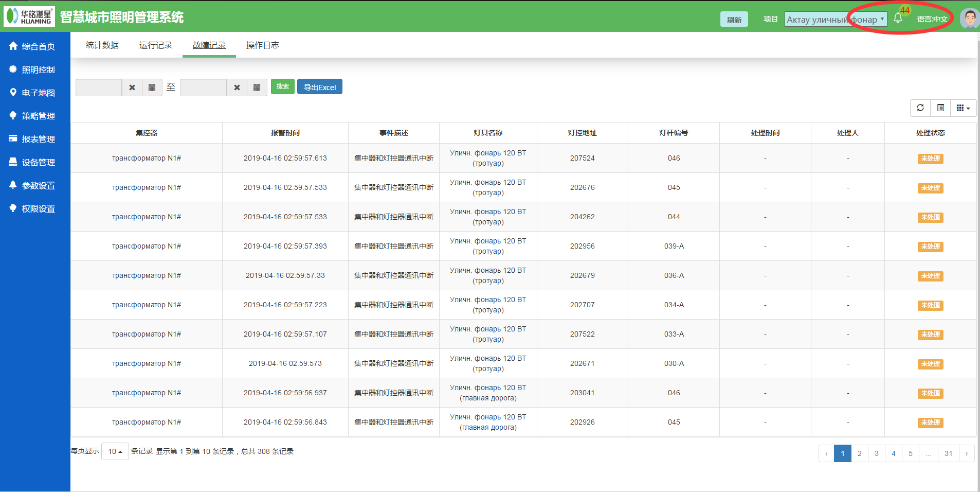The height and width of the screenshot is (492, 980).
Task: Click the 刷新 button in the header
Action: tap(734, 19)
